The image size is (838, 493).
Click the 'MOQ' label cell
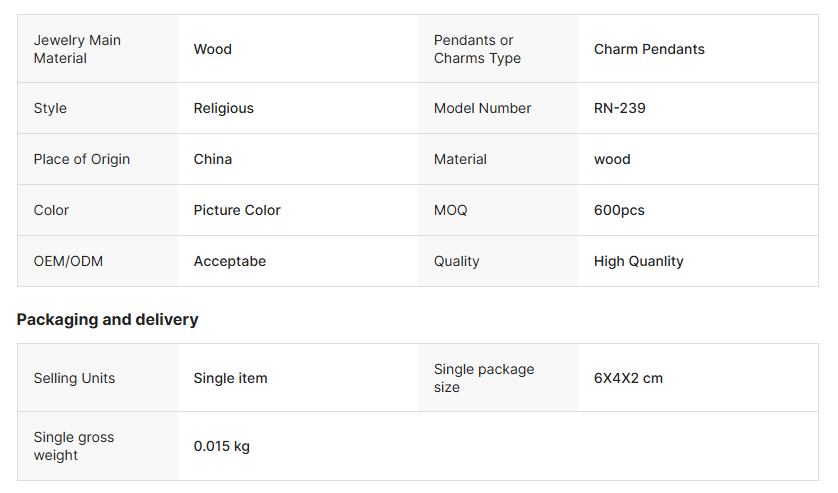click(x=450, y=210)
